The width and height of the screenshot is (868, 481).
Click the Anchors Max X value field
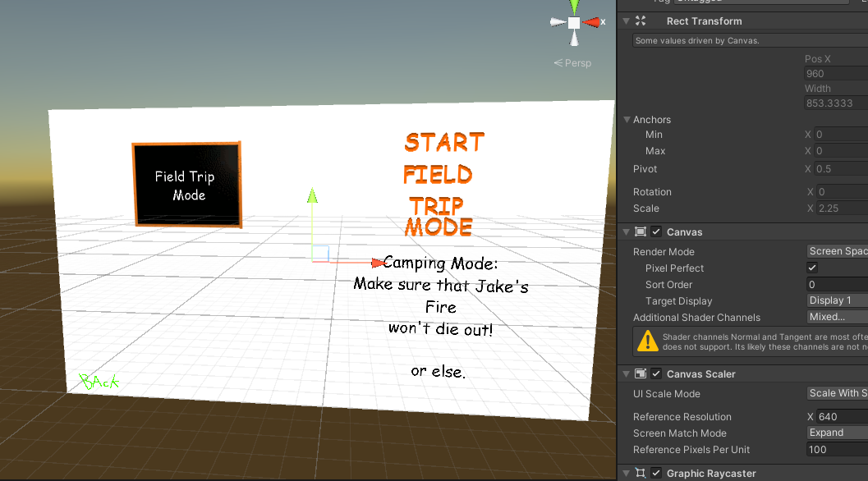pyautogui.click(x=842, y=151)
